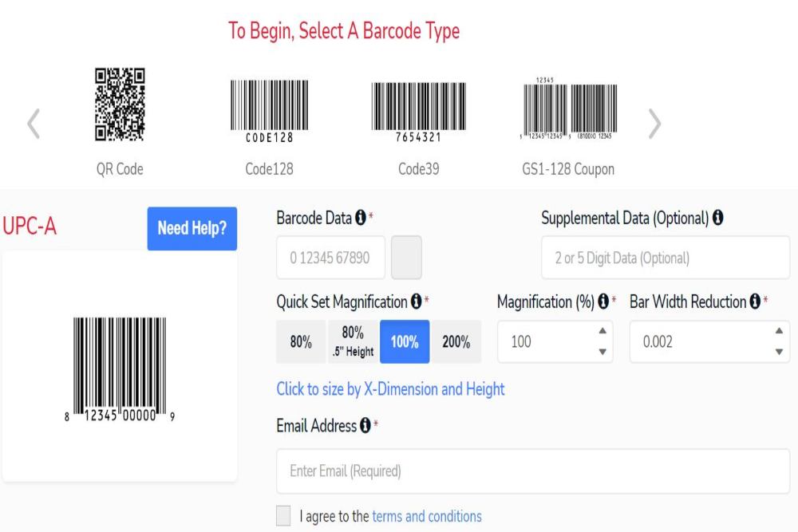Open Quick Set Magnification info icon

tap(417, 301)
